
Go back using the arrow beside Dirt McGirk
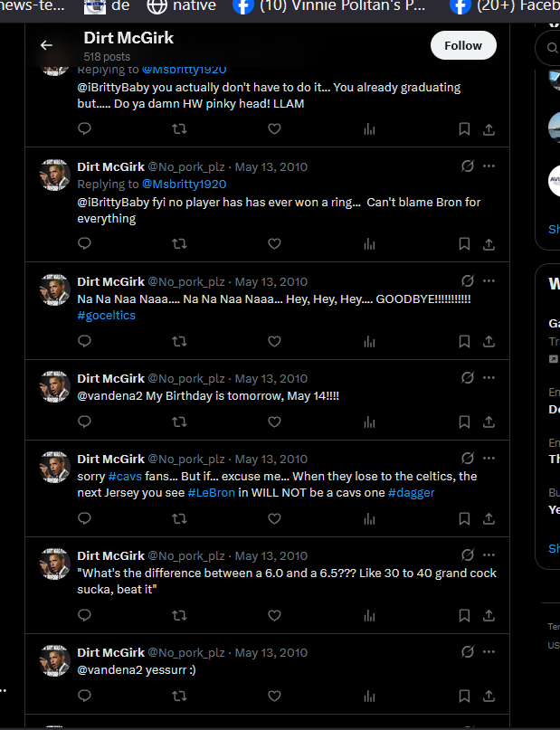tap(46, 45)
